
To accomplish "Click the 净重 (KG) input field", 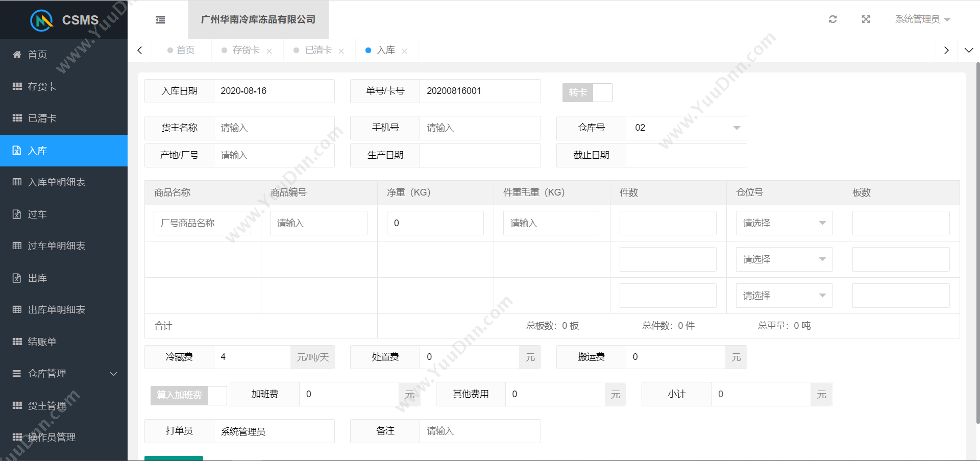I will [435, 223].
